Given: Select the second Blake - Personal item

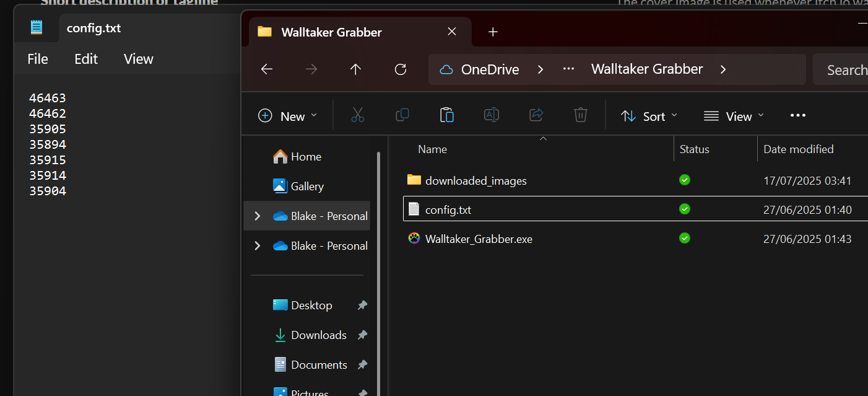Looking at the screenshot, I should click(320, 246).
